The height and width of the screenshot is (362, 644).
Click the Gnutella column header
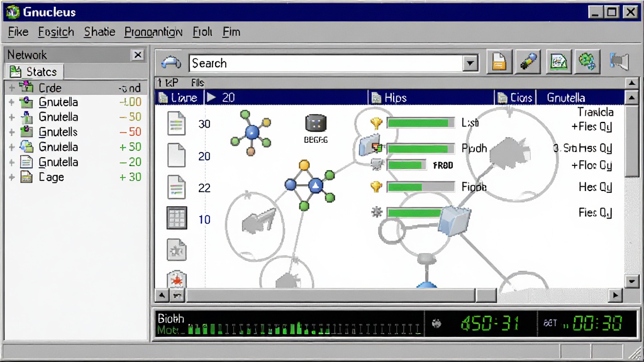[x=580, y=97]
